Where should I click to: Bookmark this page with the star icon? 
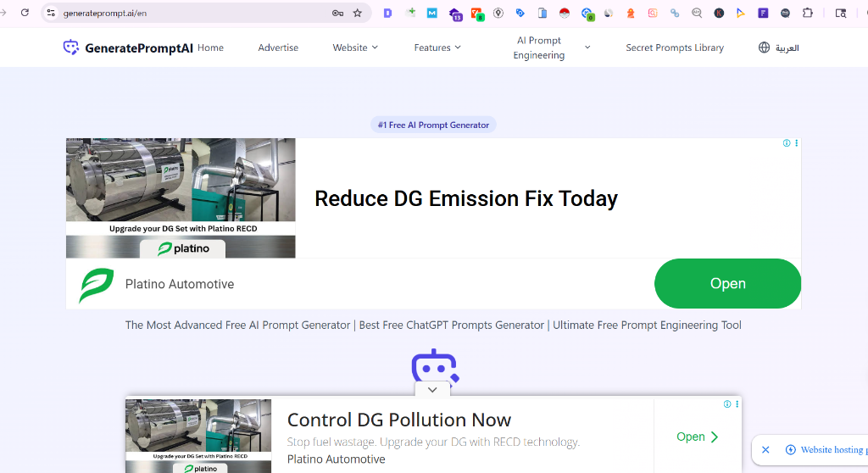[x=358, y=13]
